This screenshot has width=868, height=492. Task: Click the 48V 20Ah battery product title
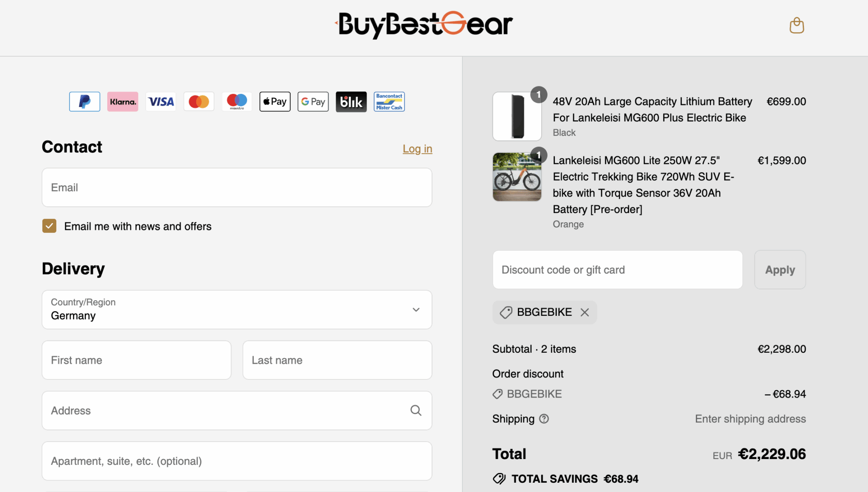[652, 110]
